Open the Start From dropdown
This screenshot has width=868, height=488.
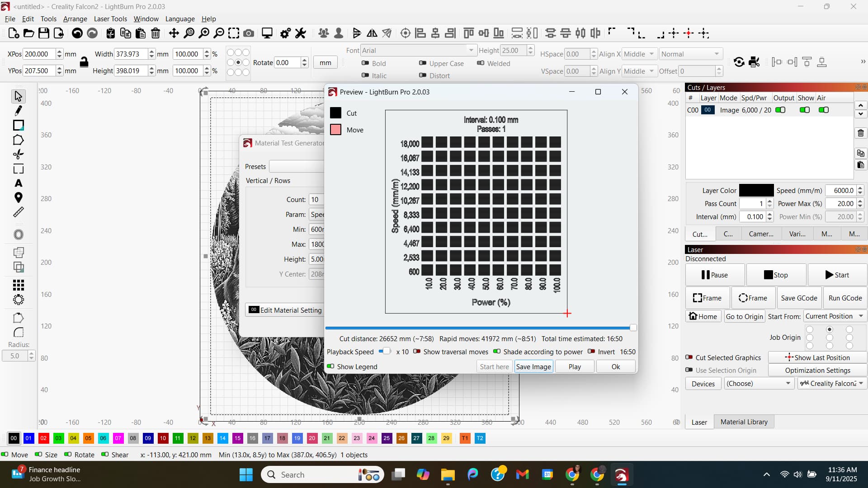coord(834,316)
